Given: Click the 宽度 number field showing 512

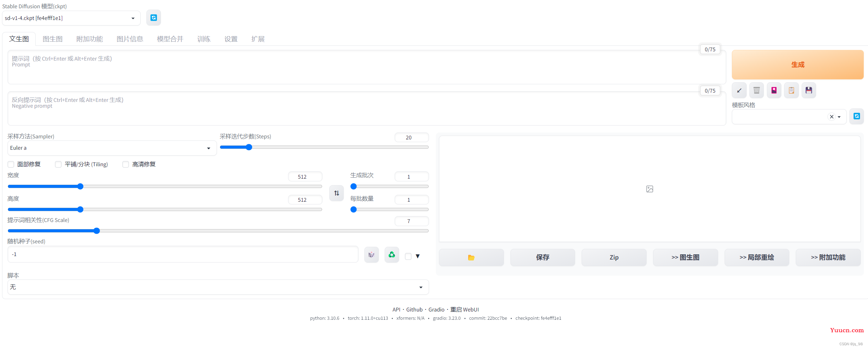Looking at the screenshot, I should tap(305, 177).
